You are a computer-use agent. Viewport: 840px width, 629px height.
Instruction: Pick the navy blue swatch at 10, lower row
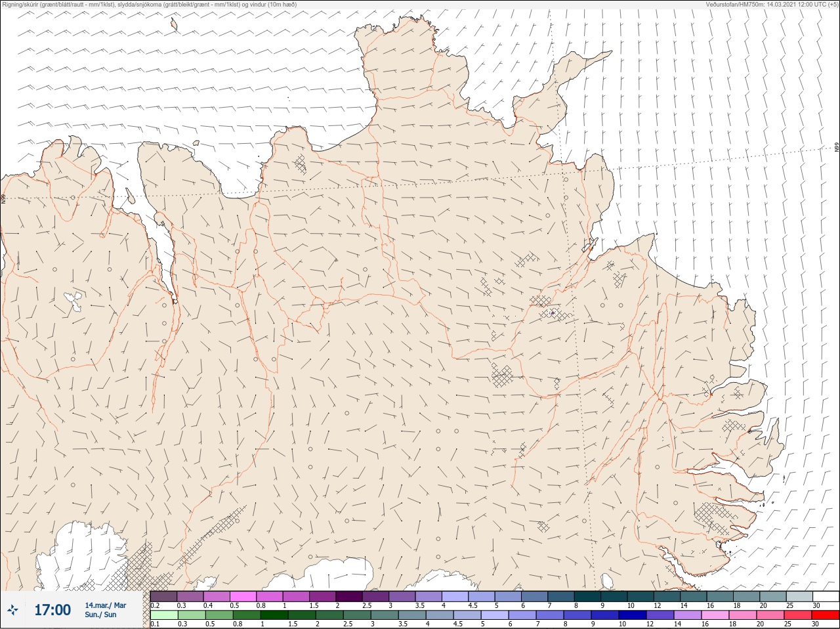(x=633, y=615)
